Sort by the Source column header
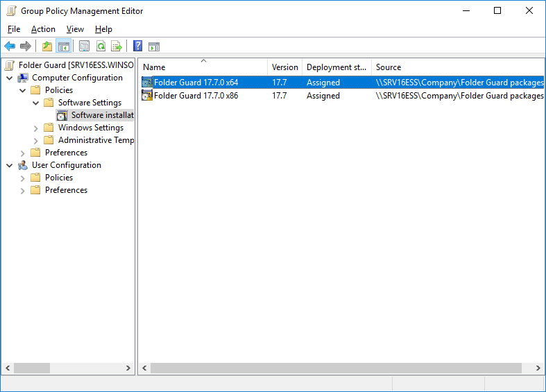 click(x=458, y=67)
